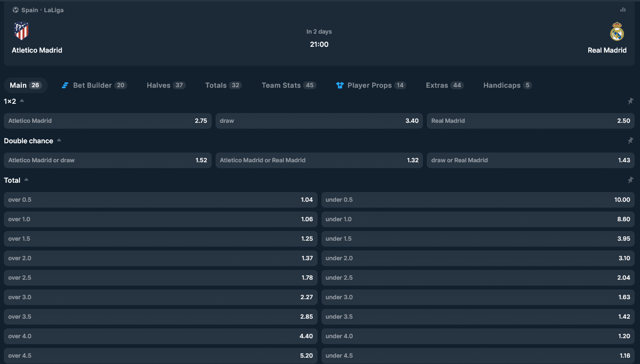This screenshot has width=640, height=364.
Task: Select over 3.5 at 2.85
Action: tap(160, 317)
